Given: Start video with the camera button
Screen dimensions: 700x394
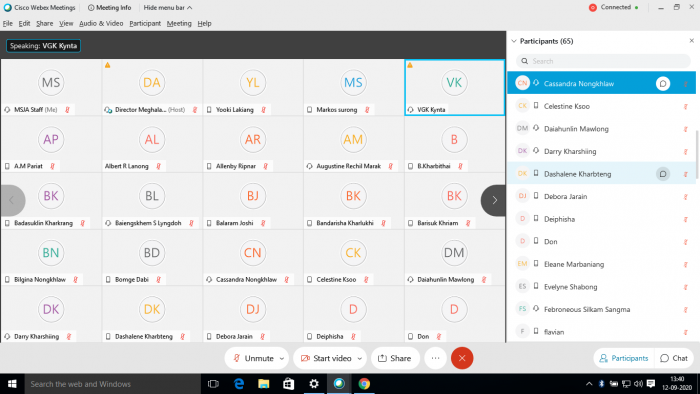Looking at the screenshot, I should coord(325,358).
